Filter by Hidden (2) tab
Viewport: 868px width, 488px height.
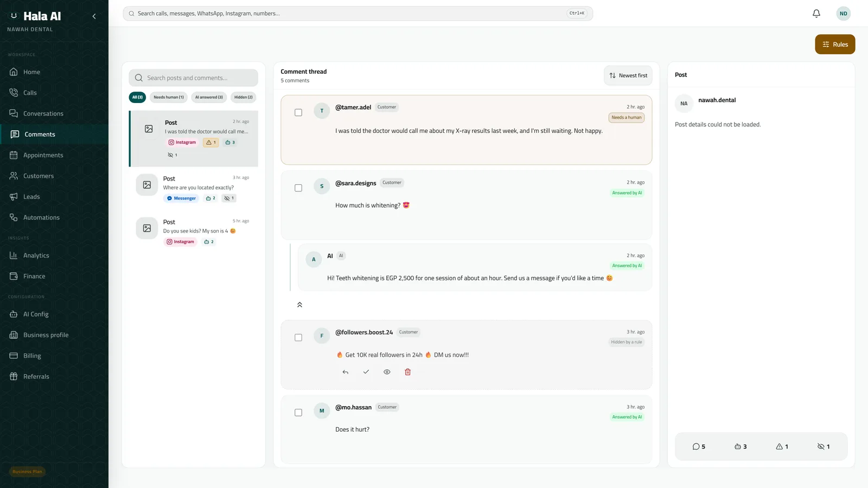pos(244,98)
